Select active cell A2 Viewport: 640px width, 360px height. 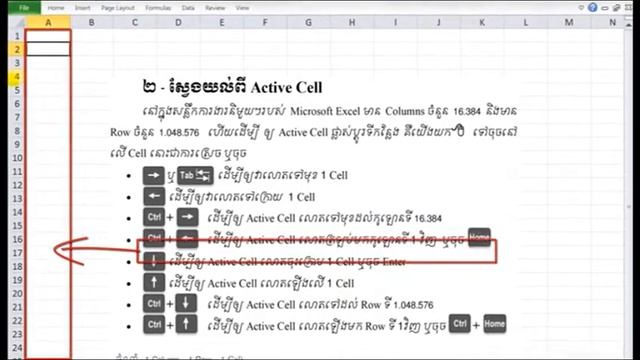tap(48, 49)
